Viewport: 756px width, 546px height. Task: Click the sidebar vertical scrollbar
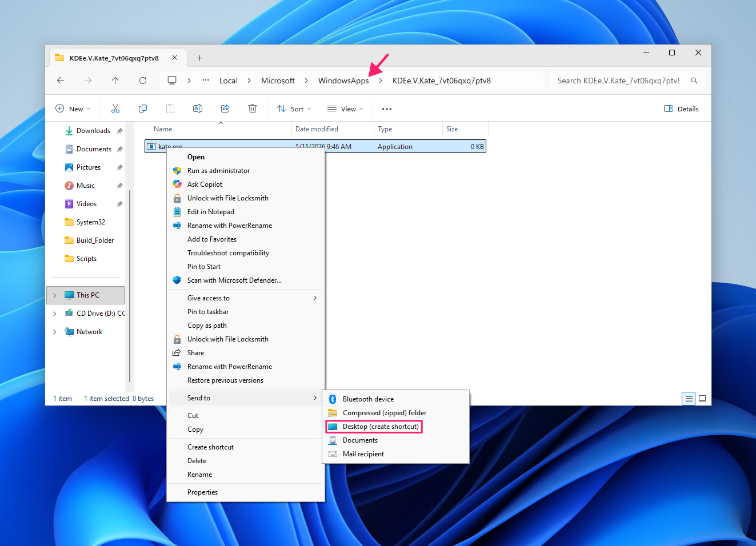click(x=130, y=286)
